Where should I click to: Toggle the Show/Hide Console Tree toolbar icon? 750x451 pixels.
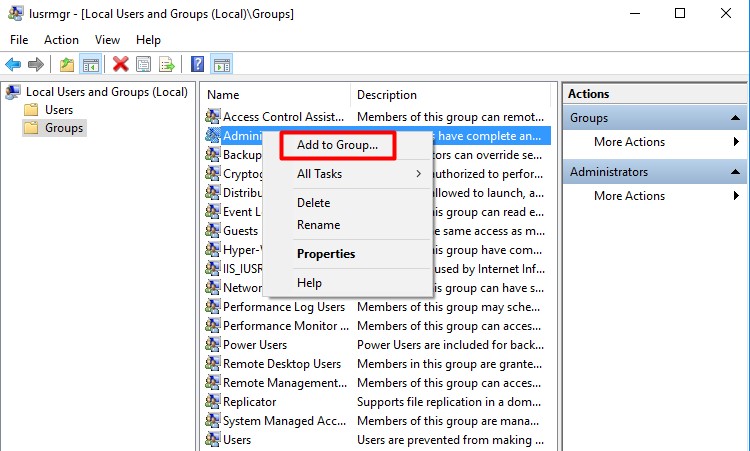tap(91, 64)
